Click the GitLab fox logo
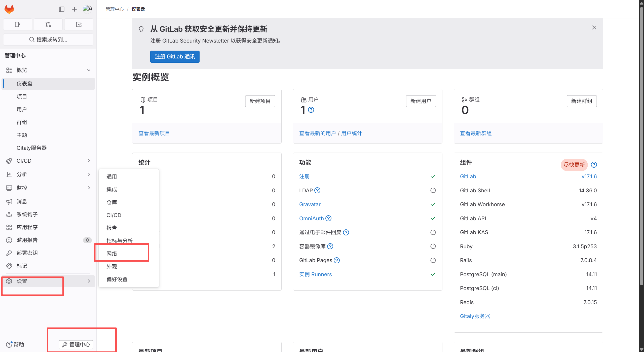This screenshot has height=352, width=644. coord(9,9)
